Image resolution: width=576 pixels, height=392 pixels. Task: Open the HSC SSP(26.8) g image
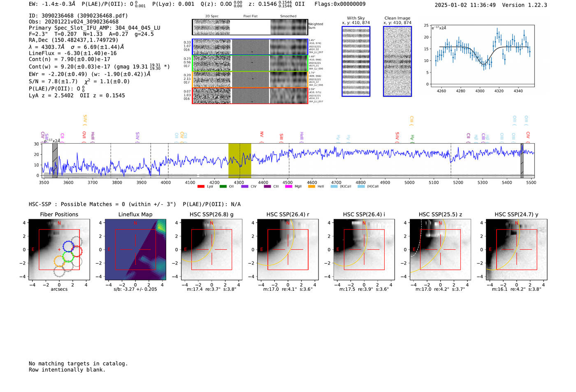pyautogui.click(x=211, y=249)
